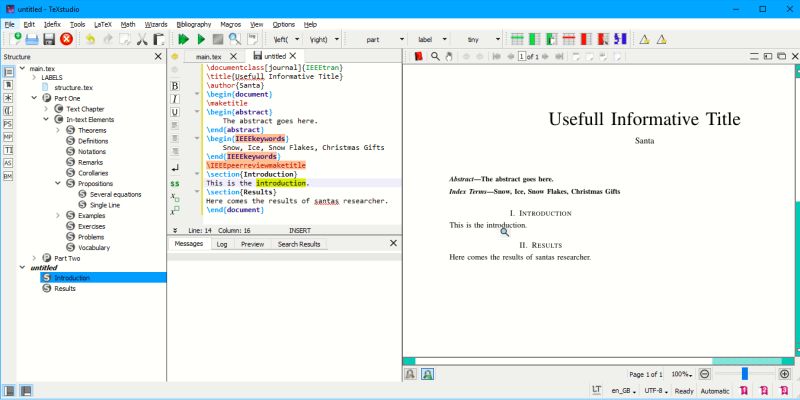Click the PDF page number input field
Viewport: 800px width, 400px height.
pyautogui.click(x=521, y=57)
